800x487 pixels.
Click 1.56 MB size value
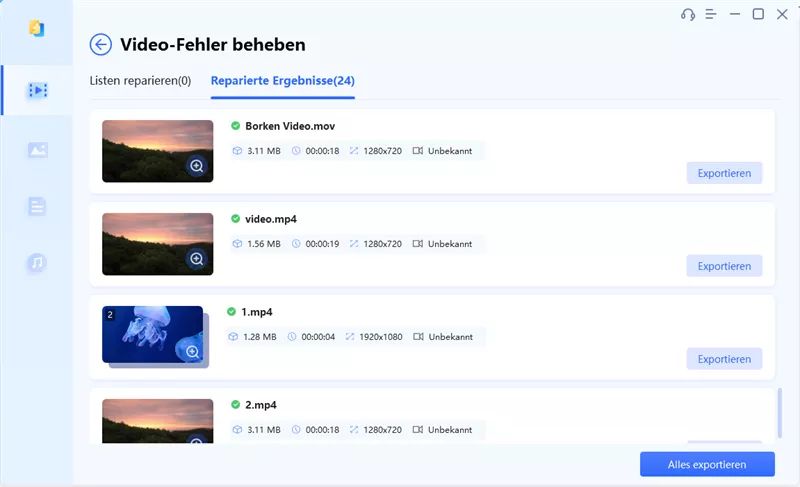pyautogui.click(x=264, y=244)
